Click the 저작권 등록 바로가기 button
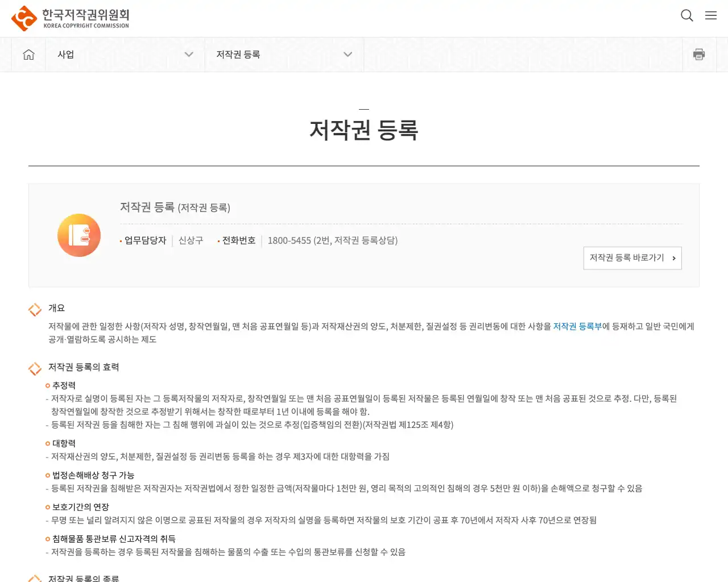This screenshot has height=582, width=728. (x=632, y=258)
